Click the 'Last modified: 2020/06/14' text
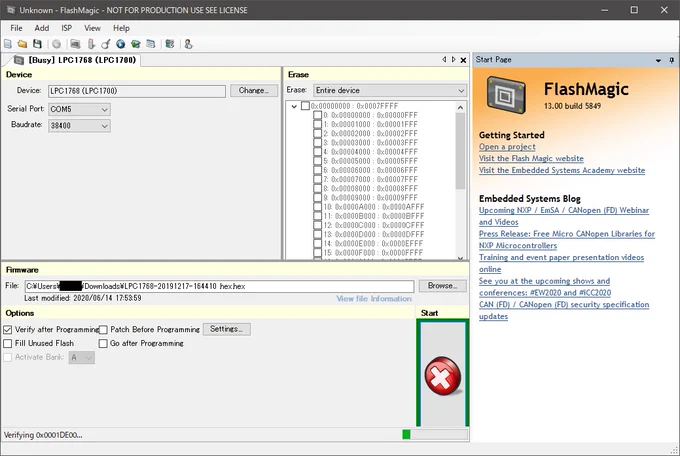This screenshot has width=680, height=456. (83, 298)
